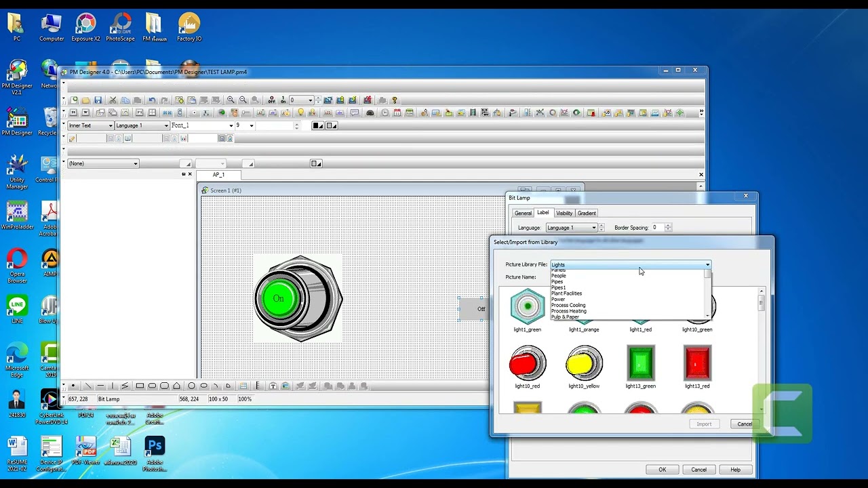The width and height of the screenshot is (868, 488).
Task: Show the On state with the toolbar icon
Action: (283, 100)
